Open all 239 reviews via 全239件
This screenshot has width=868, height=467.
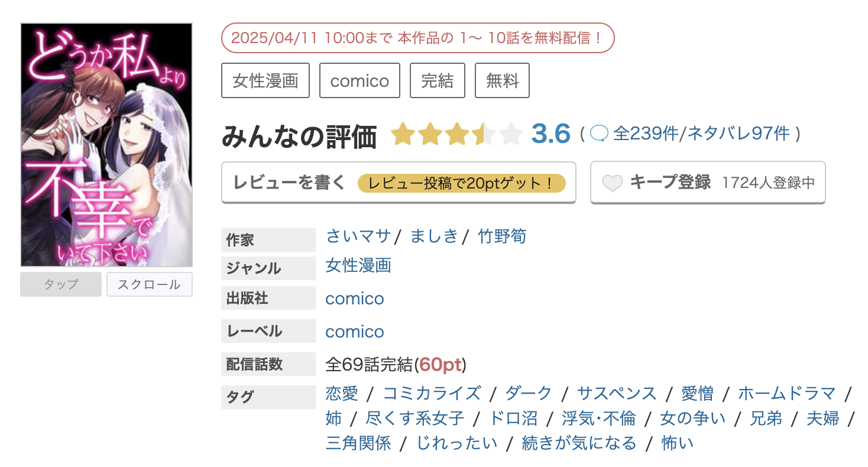click(646, 134)
